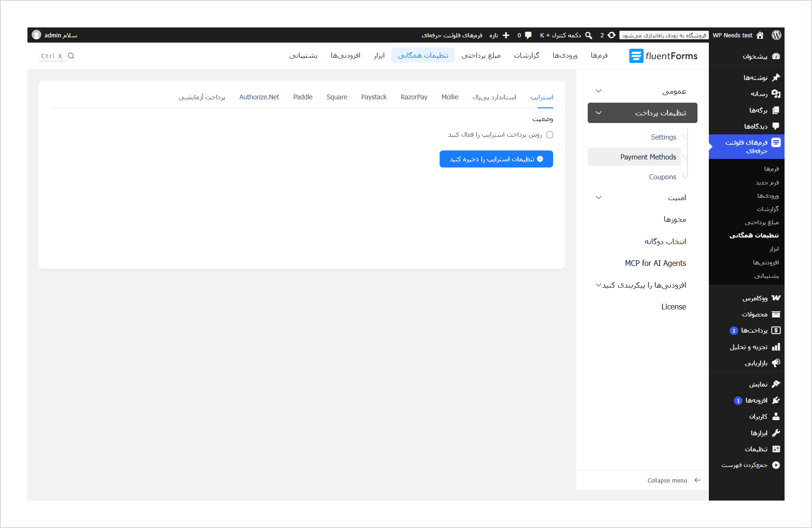Collapse the تنظیمات پرداخت section
812x528 pixels.
643,113
